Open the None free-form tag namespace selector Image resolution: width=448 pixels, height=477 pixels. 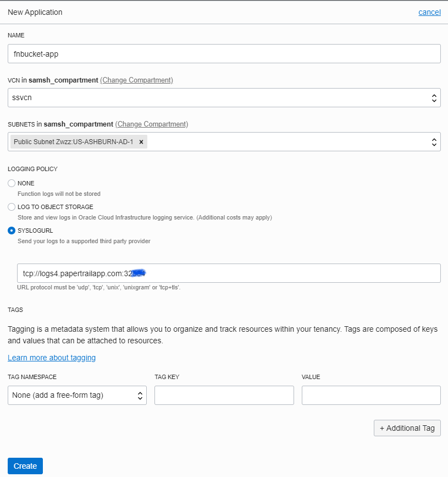pos(66,395)
